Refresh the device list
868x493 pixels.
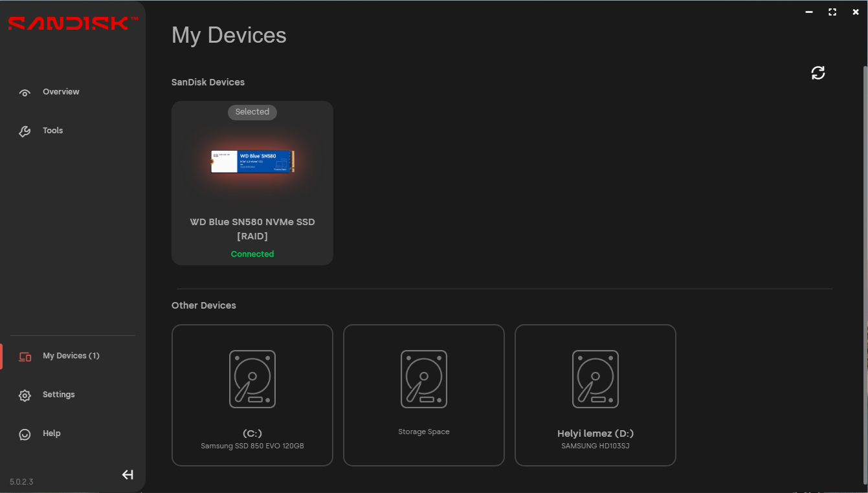click(818, 72)
